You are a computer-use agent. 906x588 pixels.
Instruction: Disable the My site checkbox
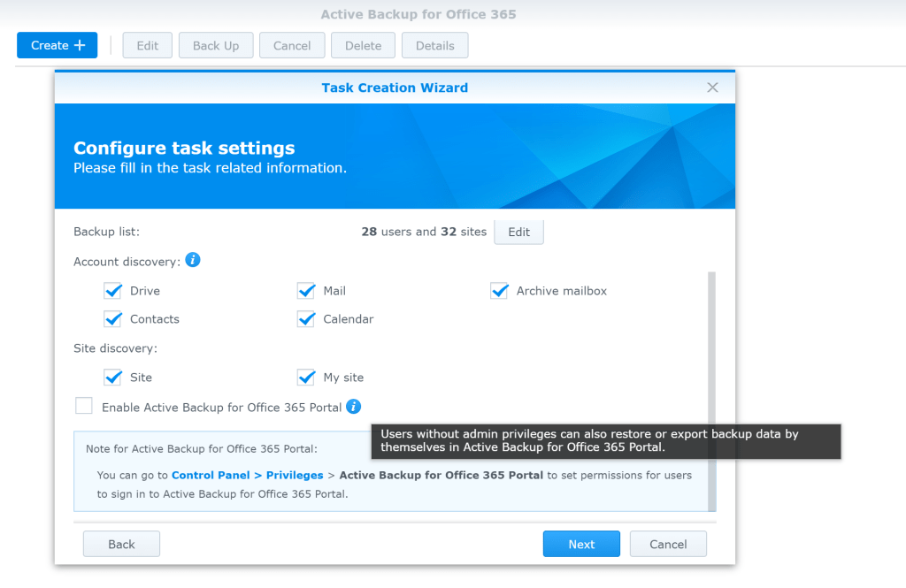(306, 378)
